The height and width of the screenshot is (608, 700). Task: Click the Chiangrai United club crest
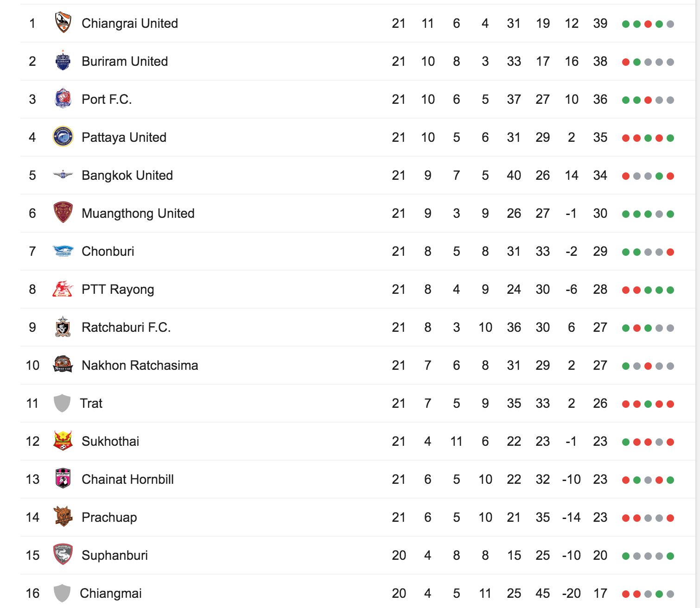pyautogui.click(x=63, y=23)
